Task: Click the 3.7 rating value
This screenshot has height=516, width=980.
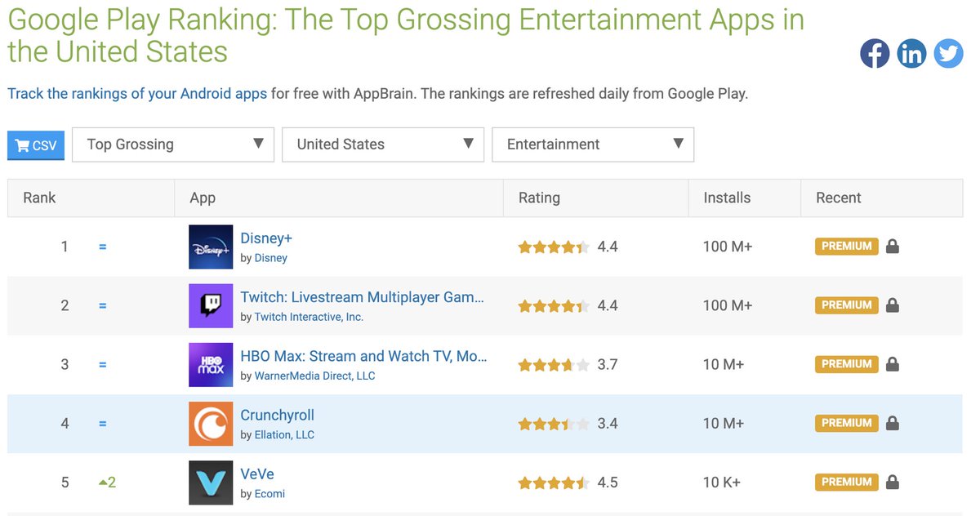Action: click(x=608, y=364)
